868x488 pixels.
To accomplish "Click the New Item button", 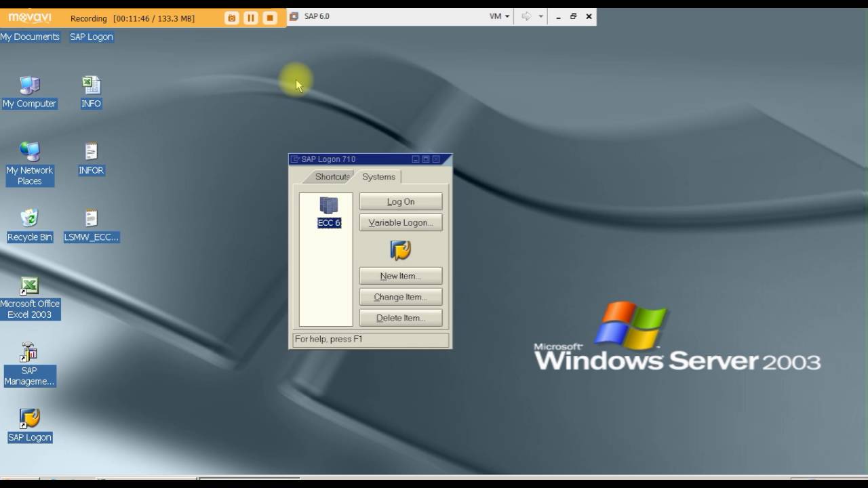I will pyautogui.click(x=401, y=276).
